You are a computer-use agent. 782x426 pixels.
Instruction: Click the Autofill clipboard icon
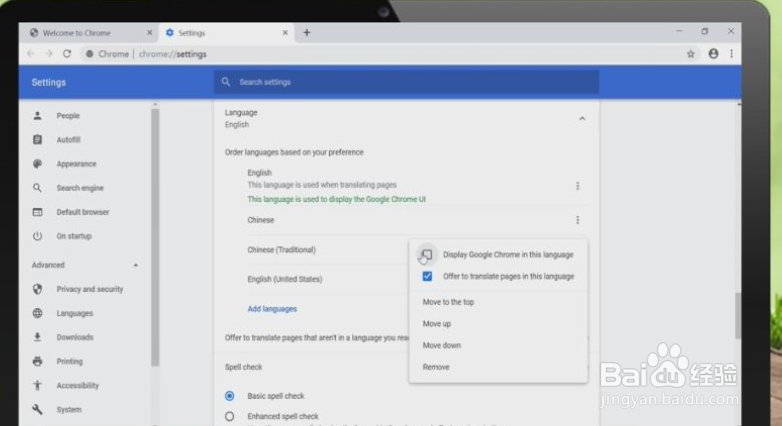37,140
